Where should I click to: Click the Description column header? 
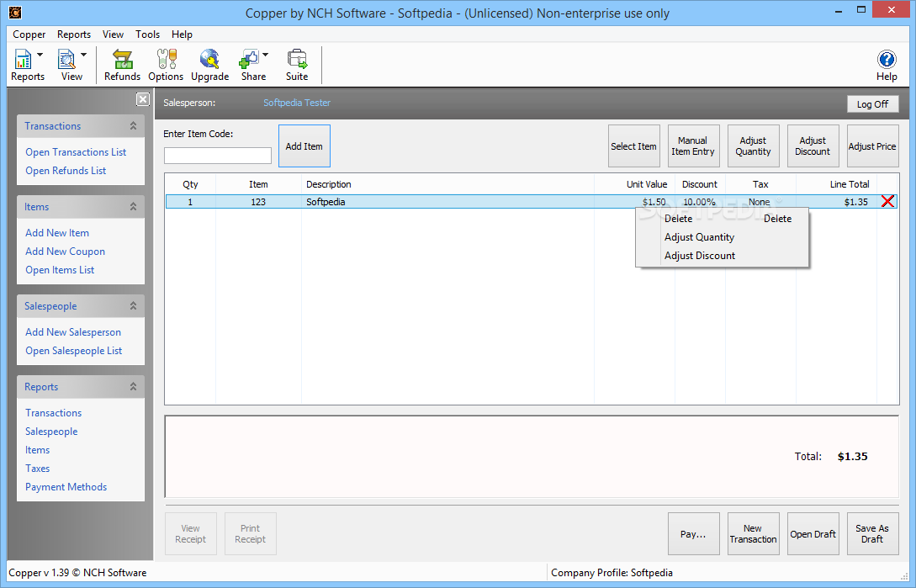click(x=447, y=184)
